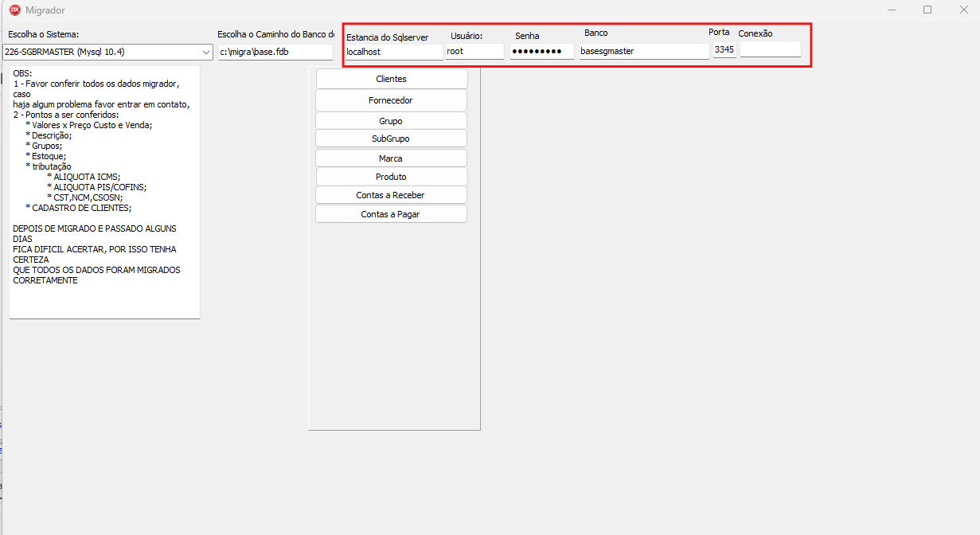The height and width of the screenshot is (535, 980).
Task: Migrate Produto using its button
Action: tap(391, 177)
